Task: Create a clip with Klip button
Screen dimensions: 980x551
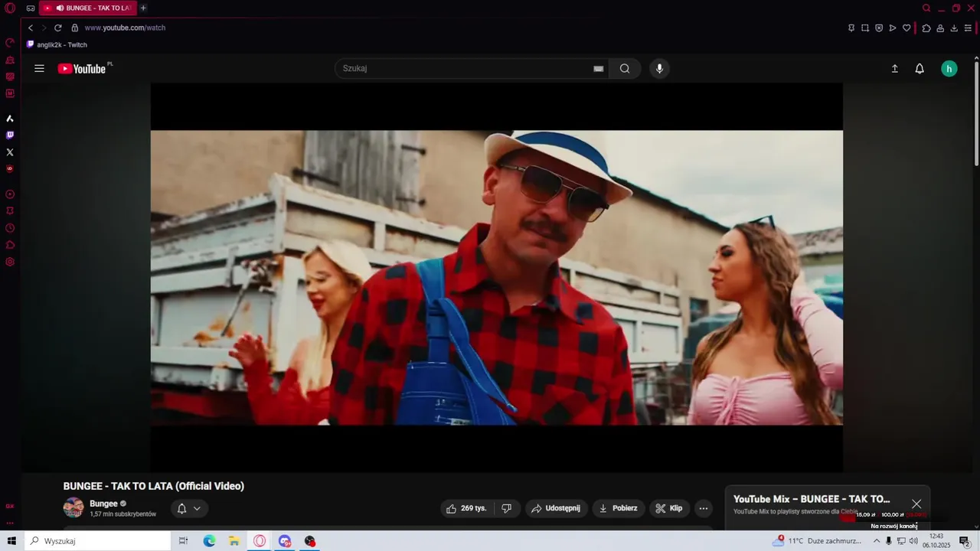Action: (x=670, y=508)
